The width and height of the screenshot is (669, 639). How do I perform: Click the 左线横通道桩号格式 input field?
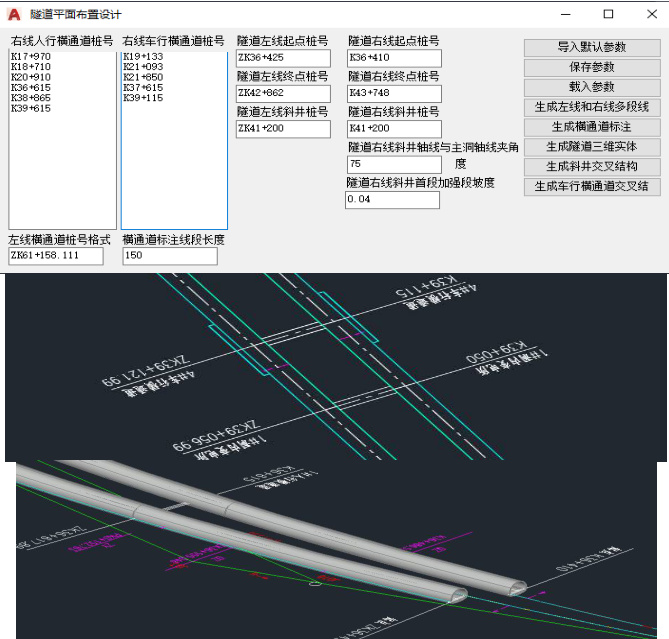click(56, 256)
